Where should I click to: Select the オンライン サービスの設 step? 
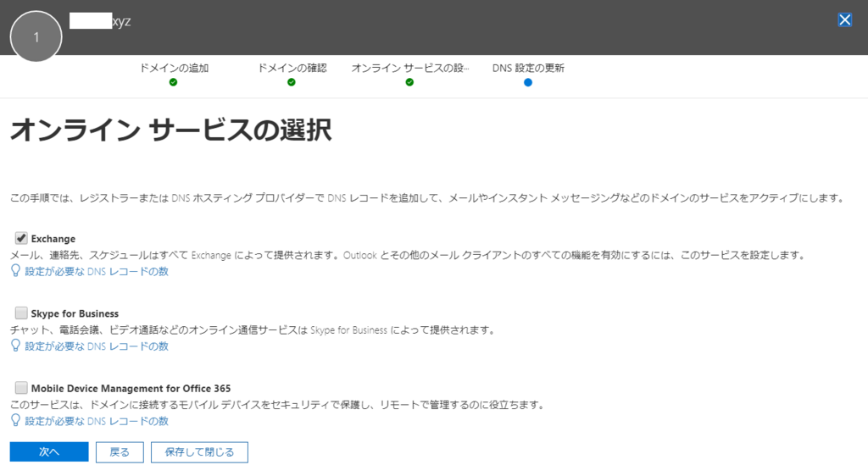[x=409, y=68]
